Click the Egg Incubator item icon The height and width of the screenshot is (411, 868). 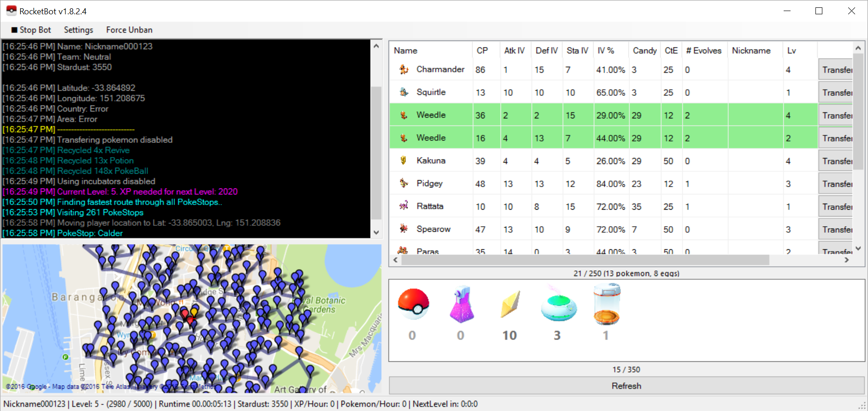tap(607, 304)
